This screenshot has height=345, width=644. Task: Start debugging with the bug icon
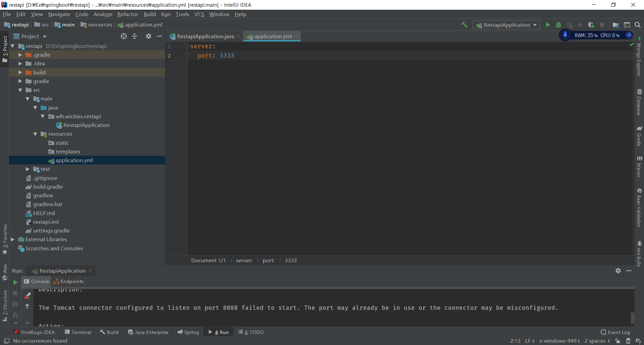point(558,25)
